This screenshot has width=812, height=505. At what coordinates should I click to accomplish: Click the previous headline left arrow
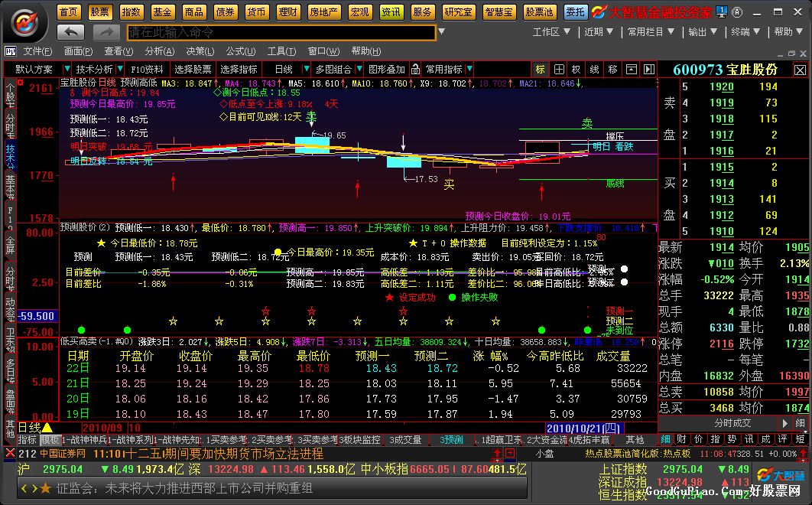click(24, 488)
